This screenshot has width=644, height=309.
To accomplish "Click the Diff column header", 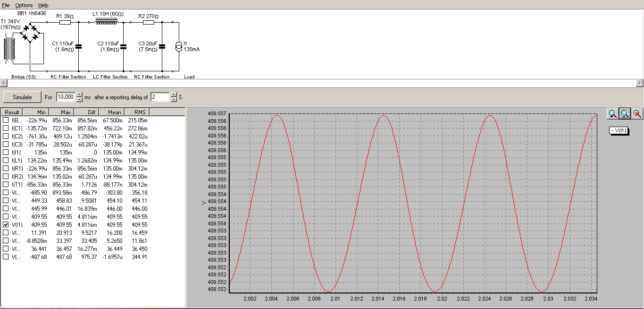I will [87, 112].
